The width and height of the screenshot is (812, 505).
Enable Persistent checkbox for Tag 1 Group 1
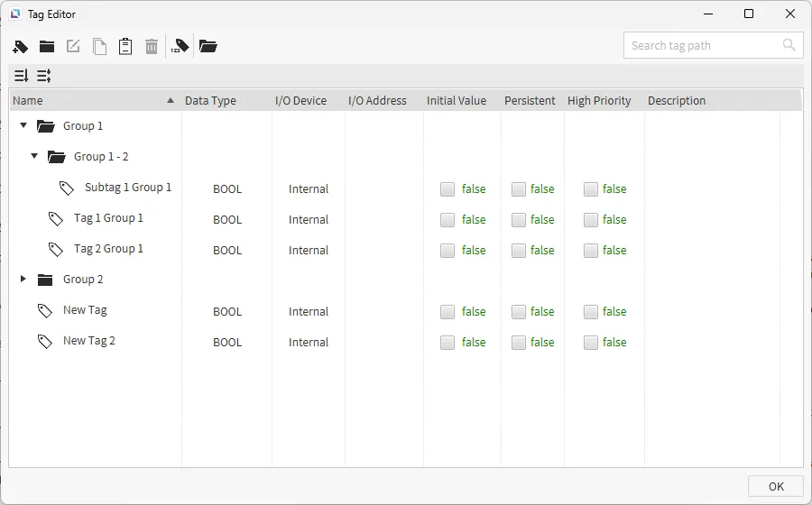coord(519,220)
